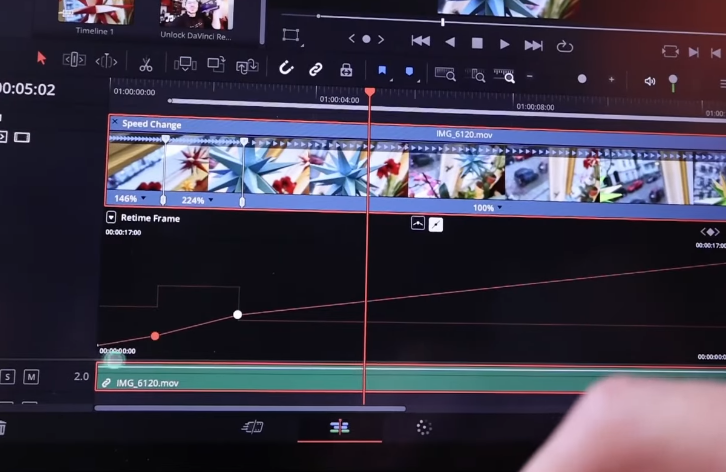This screenshot has height=472, width=726.
Task: Click the Full Extent Zoom icon
Action: [445, 74]
